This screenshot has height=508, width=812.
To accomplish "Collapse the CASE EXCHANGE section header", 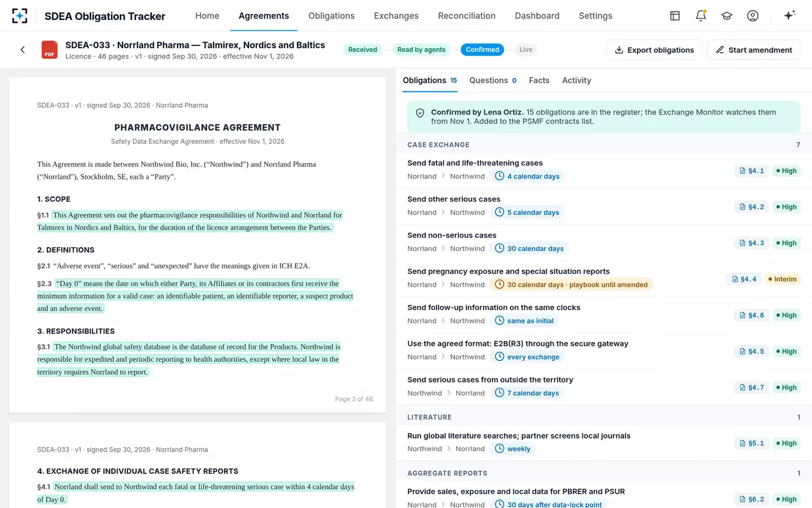I will tap(604, 145).
